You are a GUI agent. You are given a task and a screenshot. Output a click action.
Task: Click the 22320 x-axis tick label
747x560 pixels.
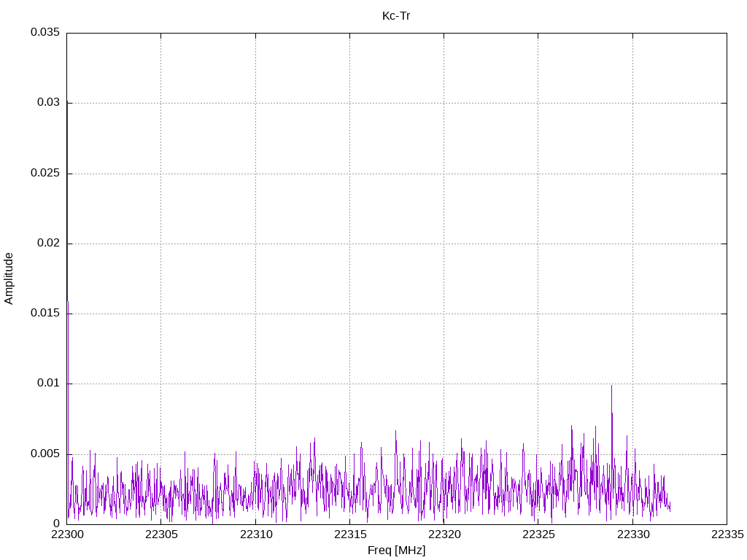pos(444,534)
